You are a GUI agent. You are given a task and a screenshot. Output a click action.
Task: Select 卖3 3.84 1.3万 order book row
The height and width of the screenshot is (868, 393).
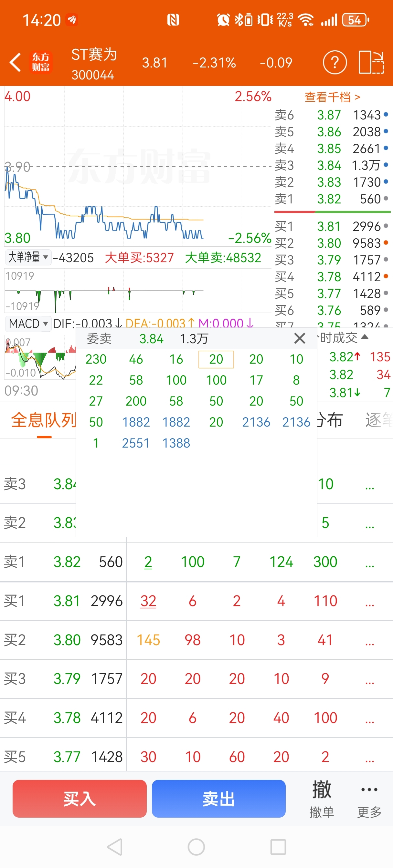point(332,165)
